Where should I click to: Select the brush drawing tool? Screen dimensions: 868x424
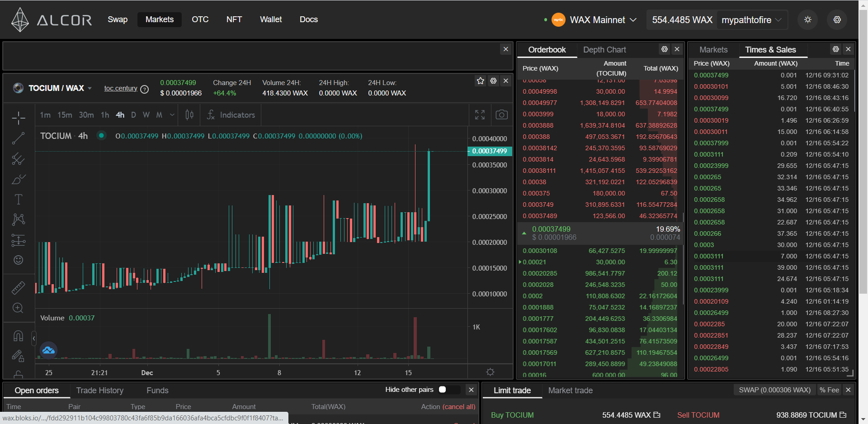tap(19, 179)
